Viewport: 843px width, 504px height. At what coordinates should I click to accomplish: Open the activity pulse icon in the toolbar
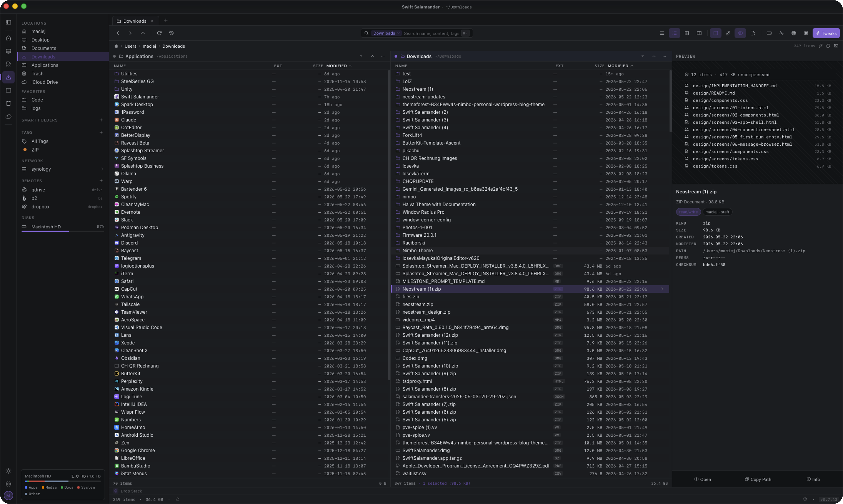[781, 33]
